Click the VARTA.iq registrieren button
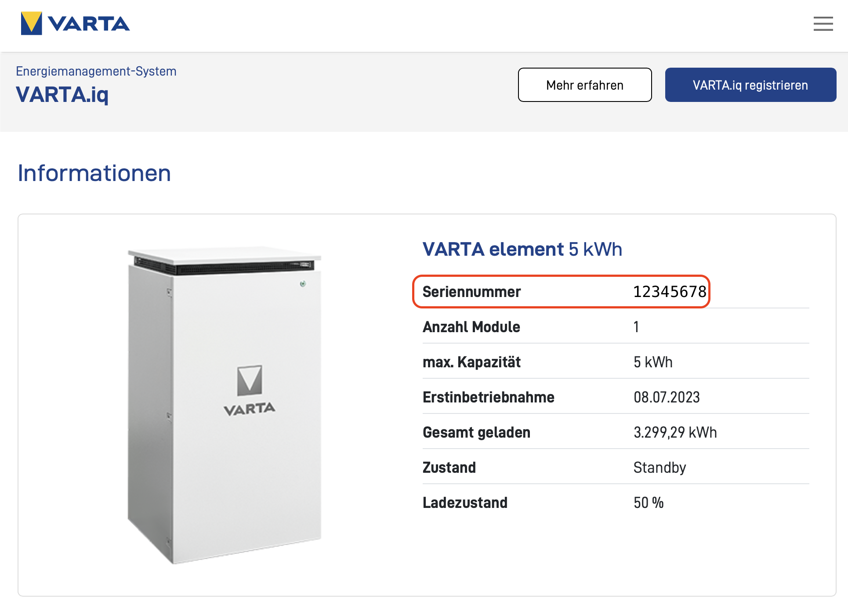 (750, 85)
